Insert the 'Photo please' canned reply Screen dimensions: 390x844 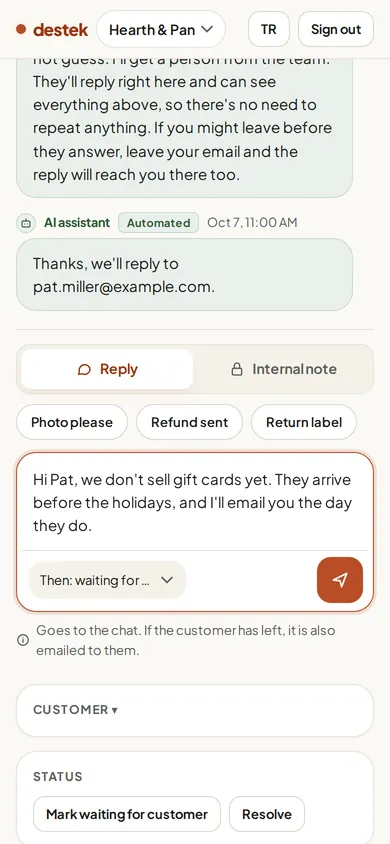pyautogui.click(x=72, y=422)
